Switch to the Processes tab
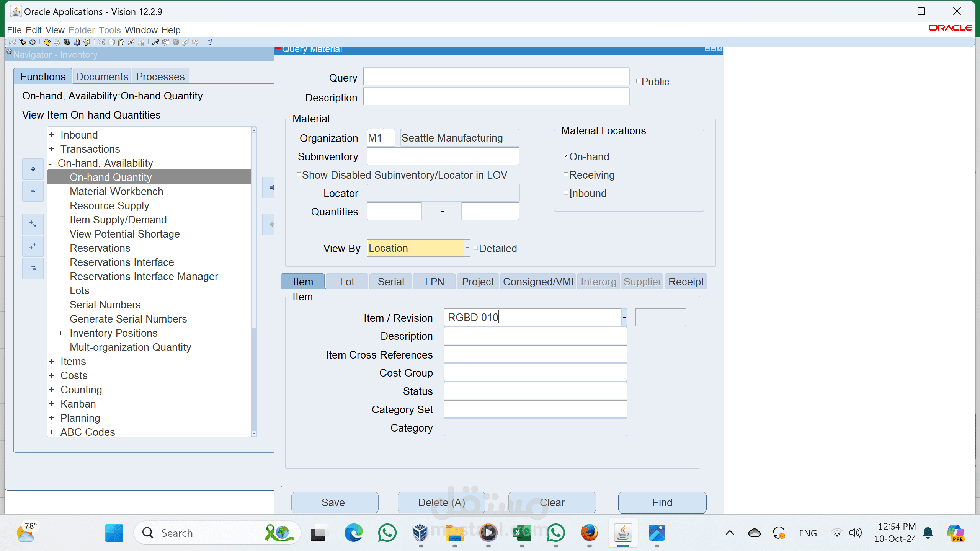 160,77
